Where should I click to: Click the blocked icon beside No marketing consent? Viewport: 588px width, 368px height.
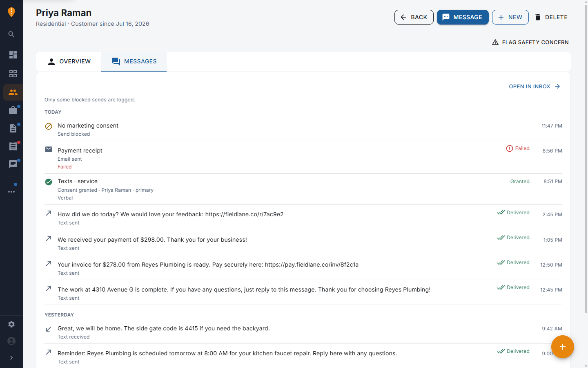[49, 126]
